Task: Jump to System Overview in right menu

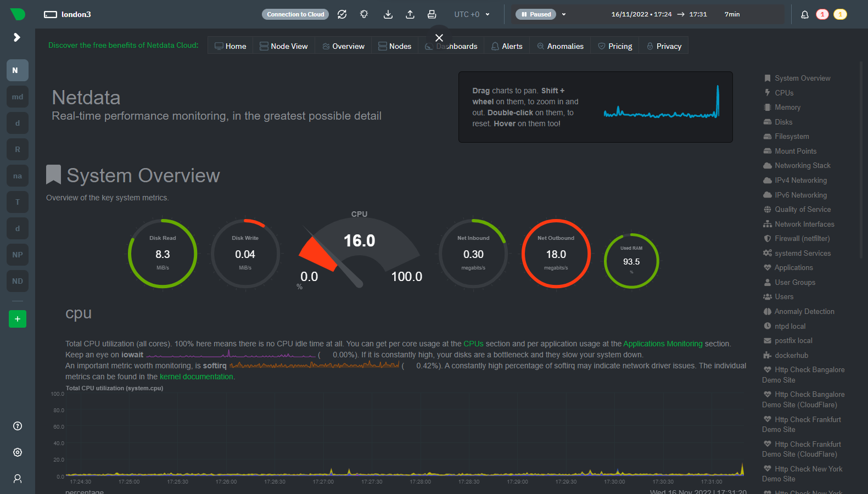Action: pos(797,78)
